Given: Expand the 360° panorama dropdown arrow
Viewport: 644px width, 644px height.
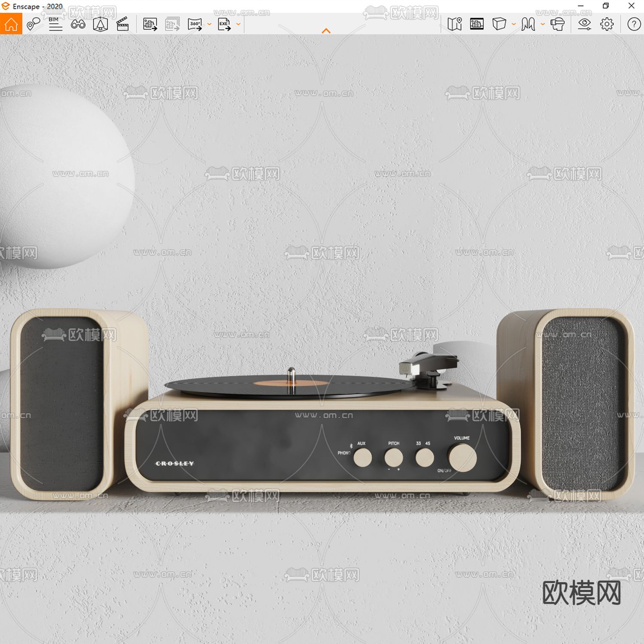Looking at the screenshot, I should pos(209,24).
